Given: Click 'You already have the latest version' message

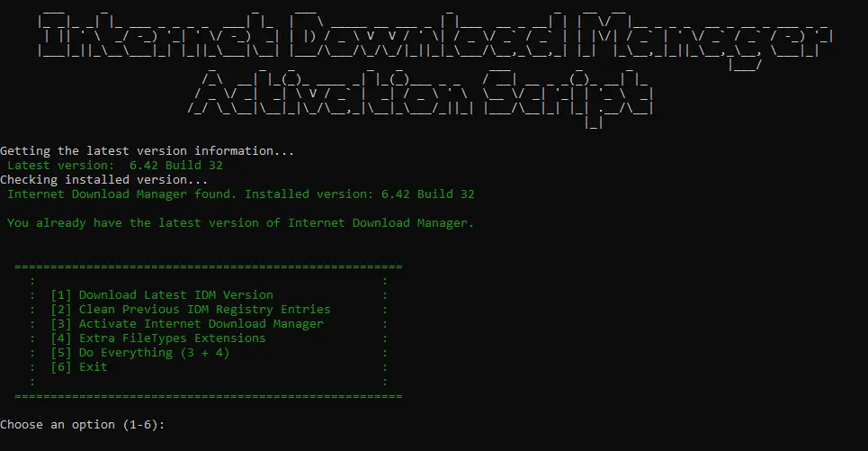Looking at the screenshot, I should point(241,223).
